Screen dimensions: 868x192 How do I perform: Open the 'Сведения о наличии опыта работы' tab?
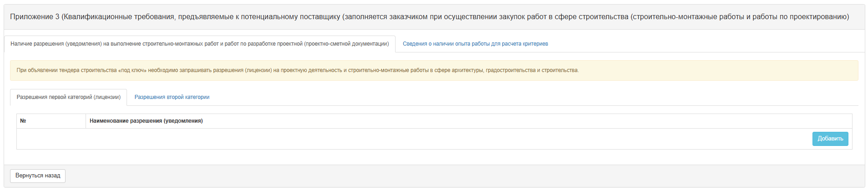(475, 44)
